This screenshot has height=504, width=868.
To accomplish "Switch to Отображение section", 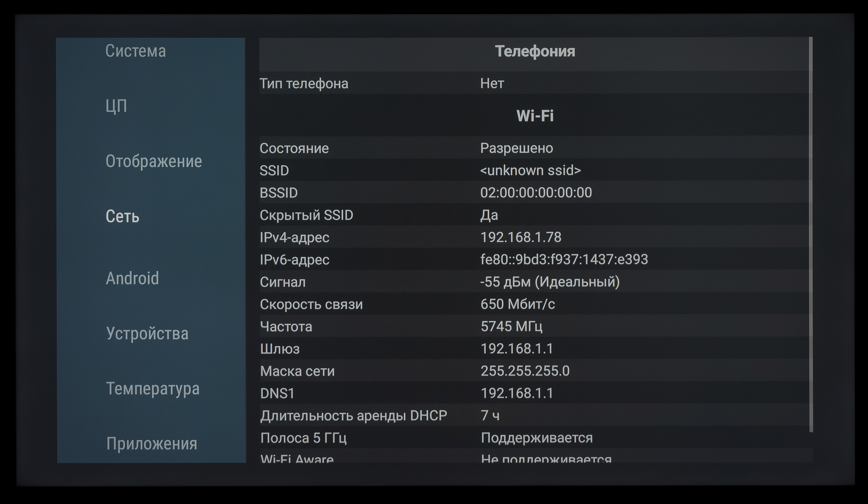I will [153, 161].
